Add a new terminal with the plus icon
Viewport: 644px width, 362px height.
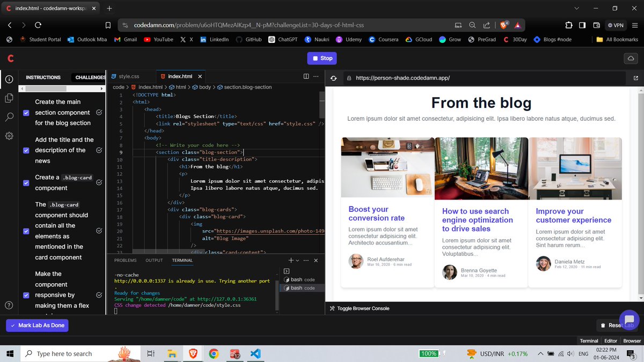pos(291,260)
